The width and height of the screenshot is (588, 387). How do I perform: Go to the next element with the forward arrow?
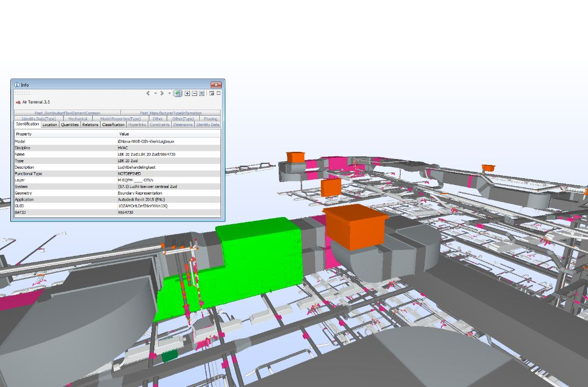[x=162, y=93]
